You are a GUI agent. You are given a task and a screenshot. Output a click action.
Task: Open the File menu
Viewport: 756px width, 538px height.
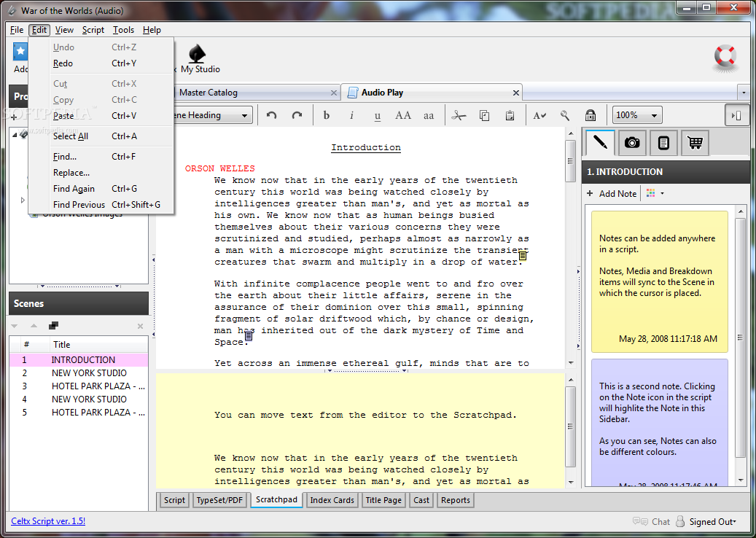point(17,30)
